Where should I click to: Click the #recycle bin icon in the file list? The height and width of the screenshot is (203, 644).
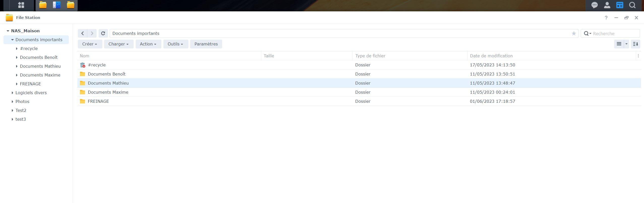(82, 65)
